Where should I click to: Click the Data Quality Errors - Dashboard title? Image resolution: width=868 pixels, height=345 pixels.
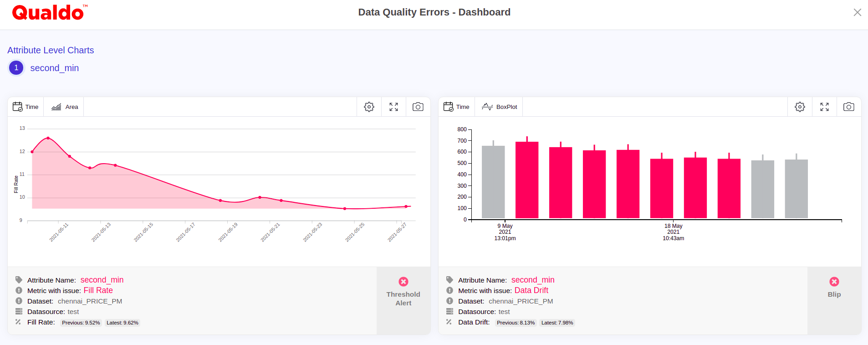coord(434,12)
